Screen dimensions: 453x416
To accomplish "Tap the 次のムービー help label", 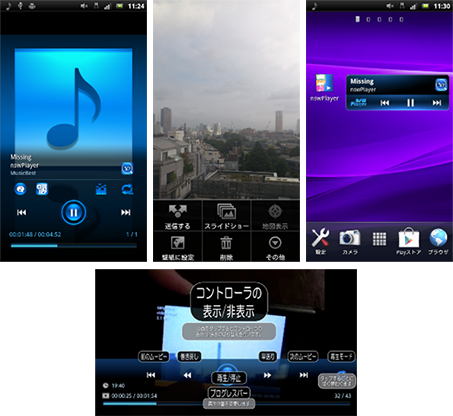I will (303, 357).
